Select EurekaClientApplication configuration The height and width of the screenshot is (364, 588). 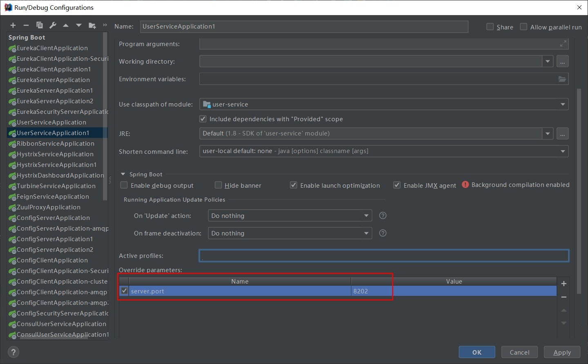click(x=52, y=48)
